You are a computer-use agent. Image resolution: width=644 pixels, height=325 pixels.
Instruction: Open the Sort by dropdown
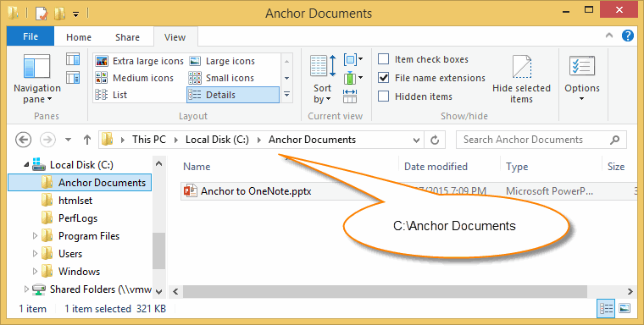[322, 79]
